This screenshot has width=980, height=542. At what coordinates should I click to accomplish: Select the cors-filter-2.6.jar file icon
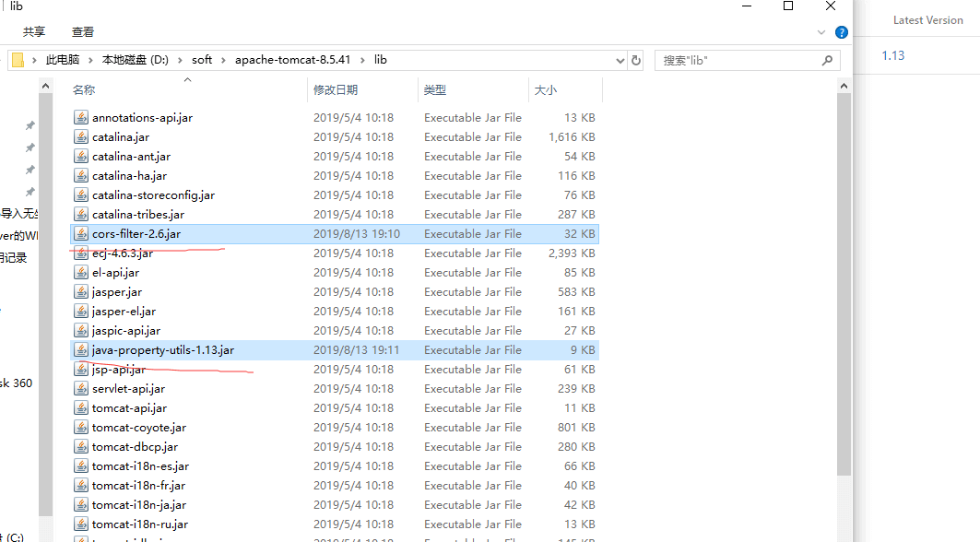click(81, 234)
